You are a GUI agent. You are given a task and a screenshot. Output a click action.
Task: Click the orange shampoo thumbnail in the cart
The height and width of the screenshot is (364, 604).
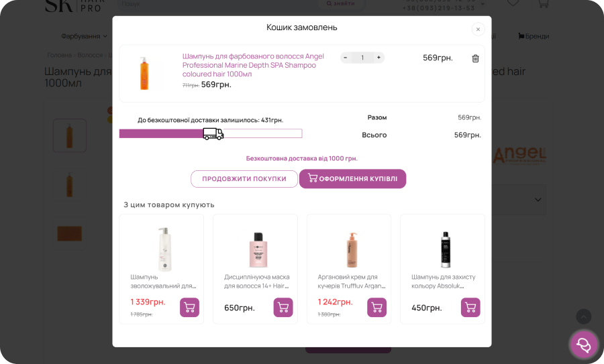pos(144,73)
